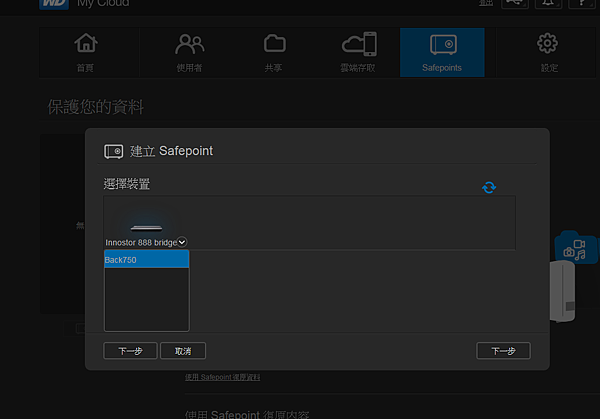The height and width of the screenshot is (419, 600).
Task: Click the 下一步 button beside the 取消 button's opposite, at the dialog's right edge
Action: point(503,351)
